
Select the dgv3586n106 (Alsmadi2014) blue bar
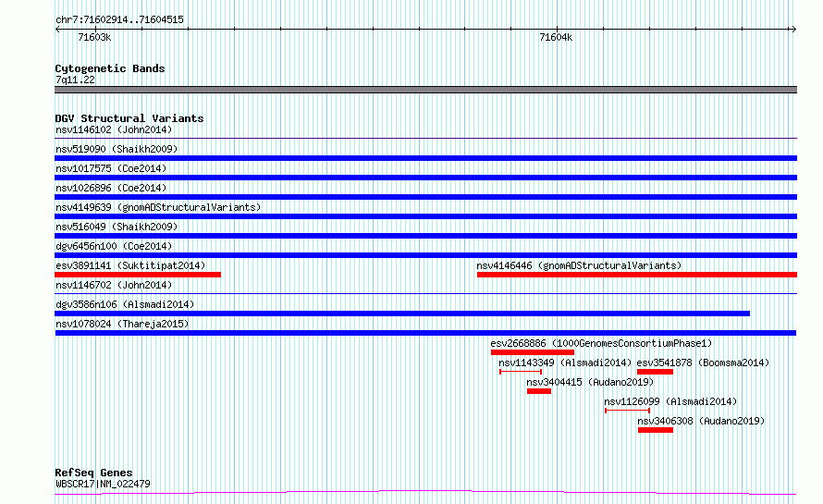(x=402, y=313)
